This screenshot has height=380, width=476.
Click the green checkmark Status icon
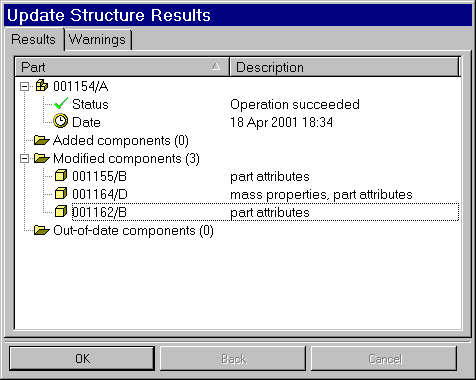61,104
